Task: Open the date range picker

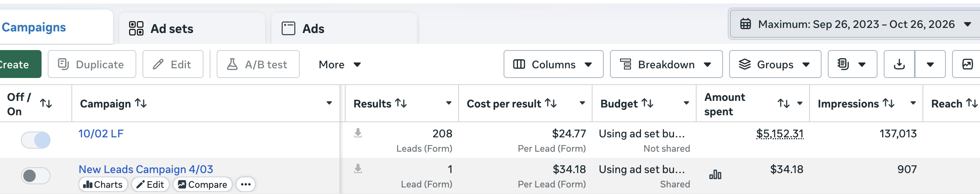Action: point(855,24)
